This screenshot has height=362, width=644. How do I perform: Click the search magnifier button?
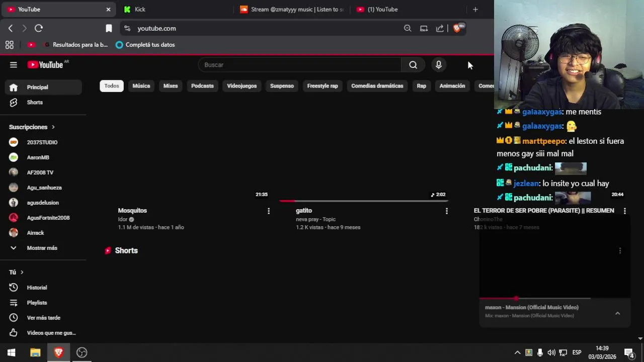pos(413,65)
